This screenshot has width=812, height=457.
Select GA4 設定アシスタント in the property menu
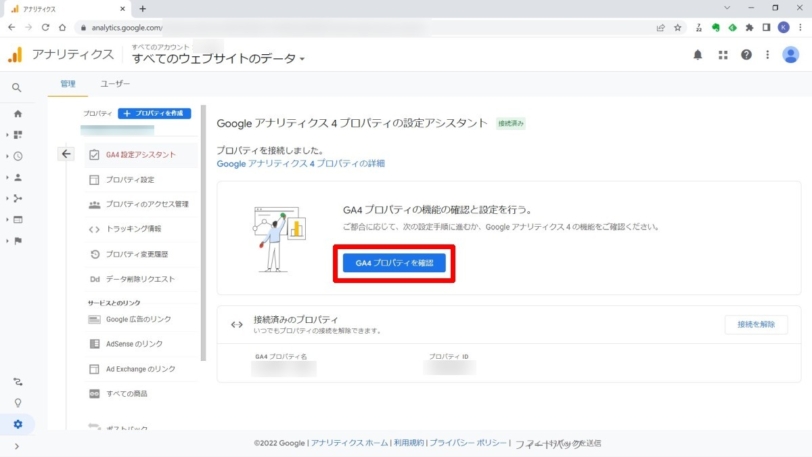point(141,154)
